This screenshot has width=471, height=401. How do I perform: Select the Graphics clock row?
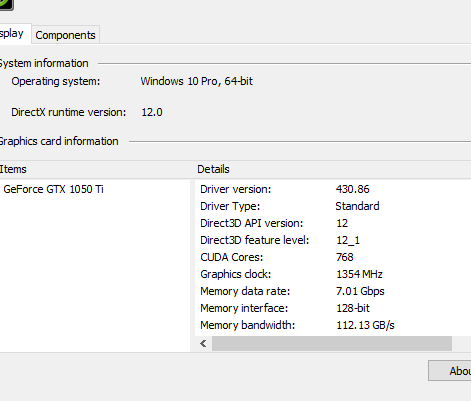coord(333,274)
